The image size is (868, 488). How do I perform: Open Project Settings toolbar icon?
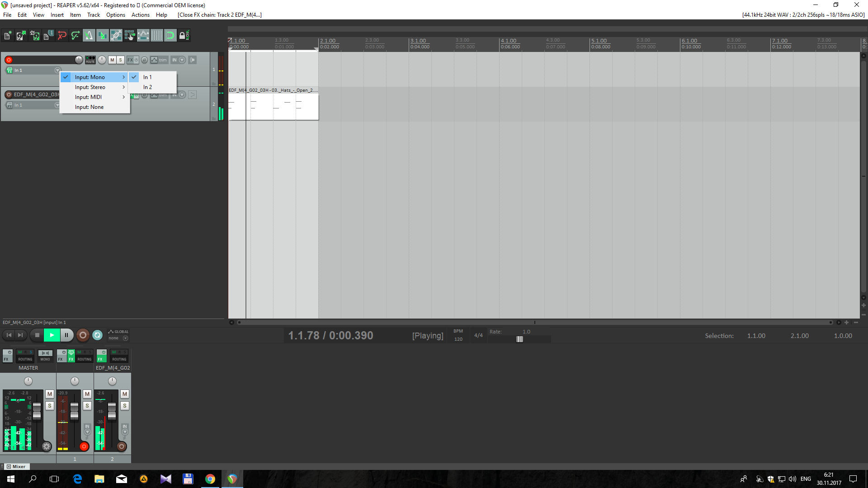click(x=48, y=35)
